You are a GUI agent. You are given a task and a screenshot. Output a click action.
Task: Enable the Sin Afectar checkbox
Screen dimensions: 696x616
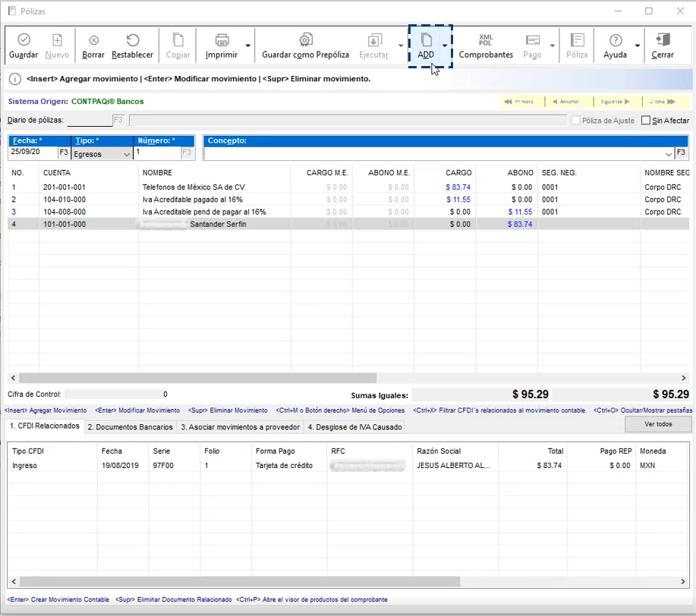[x=646, y=121]
